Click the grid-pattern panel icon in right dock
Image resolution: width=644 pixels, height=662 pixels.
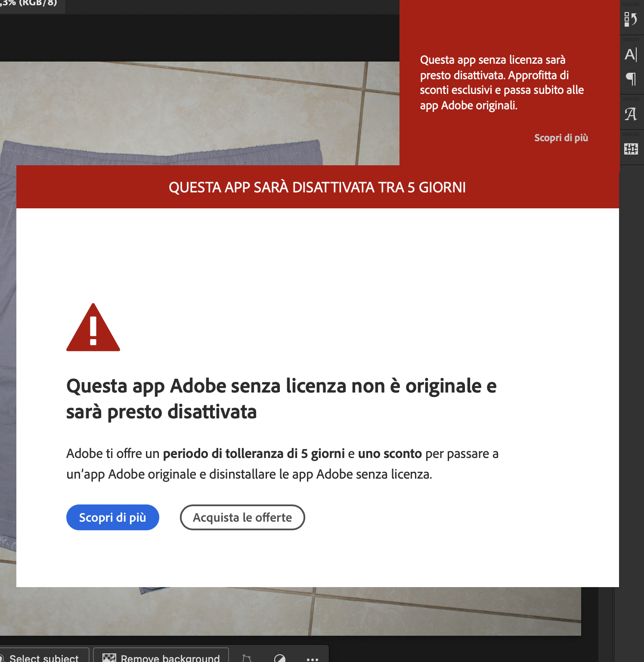coord(631,149)
